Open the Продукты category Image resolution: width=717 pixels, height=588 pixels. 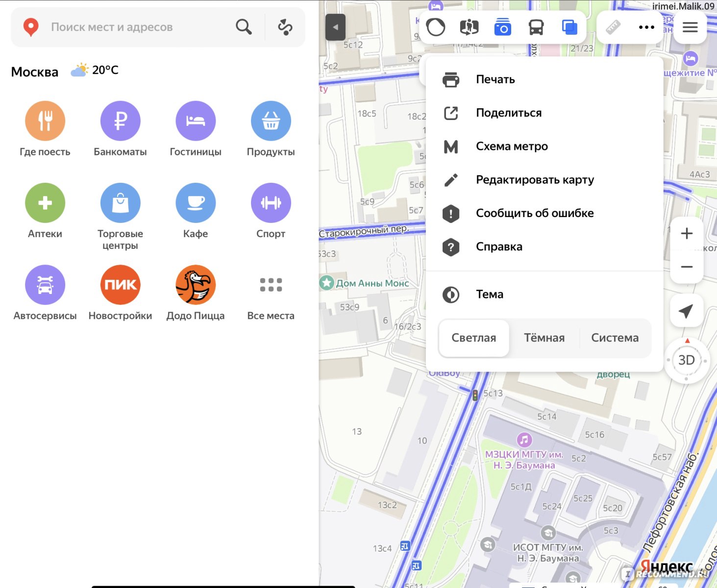pyautogui.click(x=271, y=129)
